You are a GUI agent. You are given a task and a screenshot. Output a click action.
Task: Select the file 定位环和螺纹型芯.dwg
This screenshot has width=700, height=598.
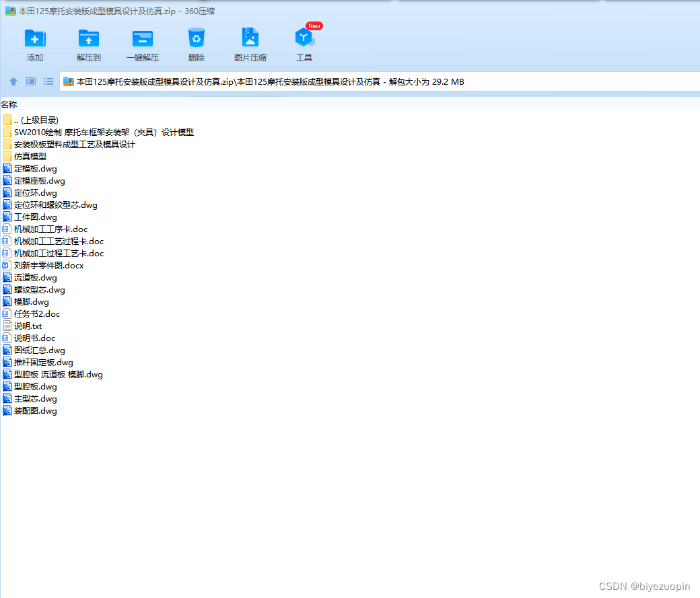(56, 205)
